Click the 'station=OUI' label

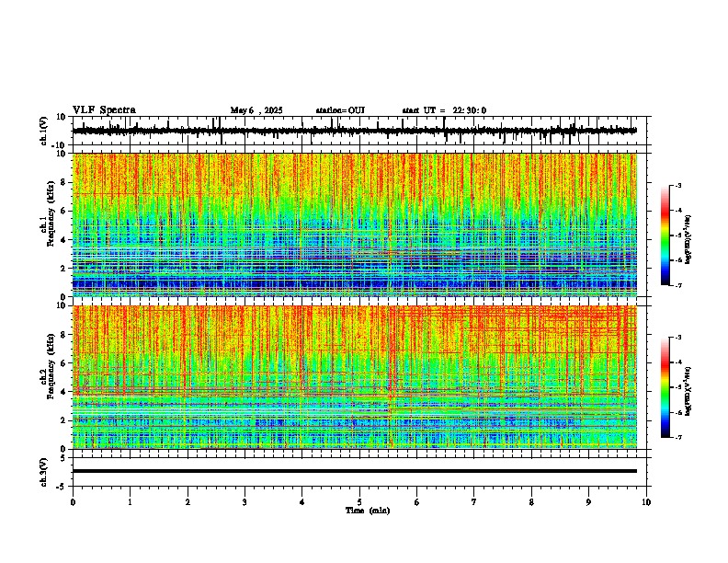click(340, 110)
